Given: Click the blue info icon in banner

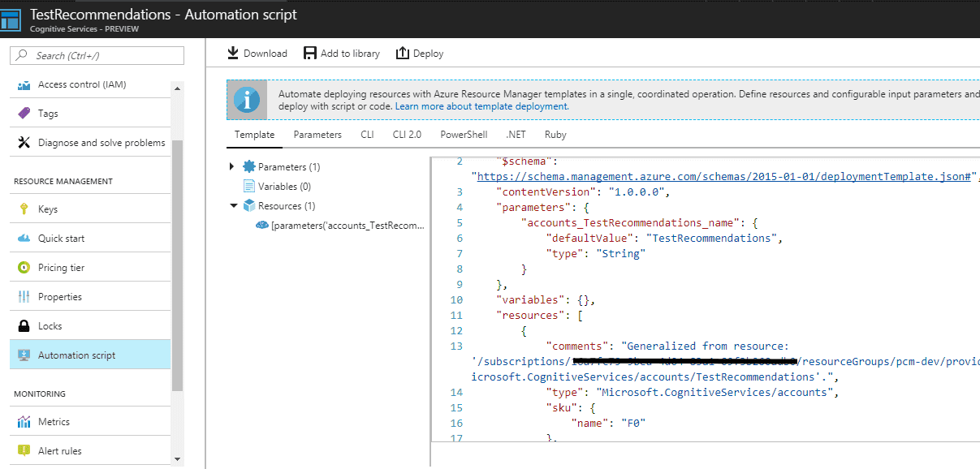Looking at the screenshot, I should click(247, 100).
